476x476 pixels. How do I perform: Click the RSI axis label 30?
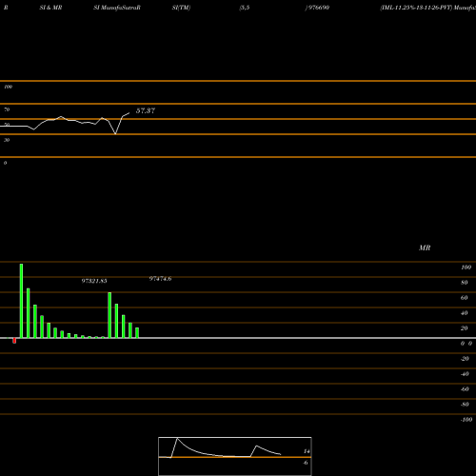(7, 140)
